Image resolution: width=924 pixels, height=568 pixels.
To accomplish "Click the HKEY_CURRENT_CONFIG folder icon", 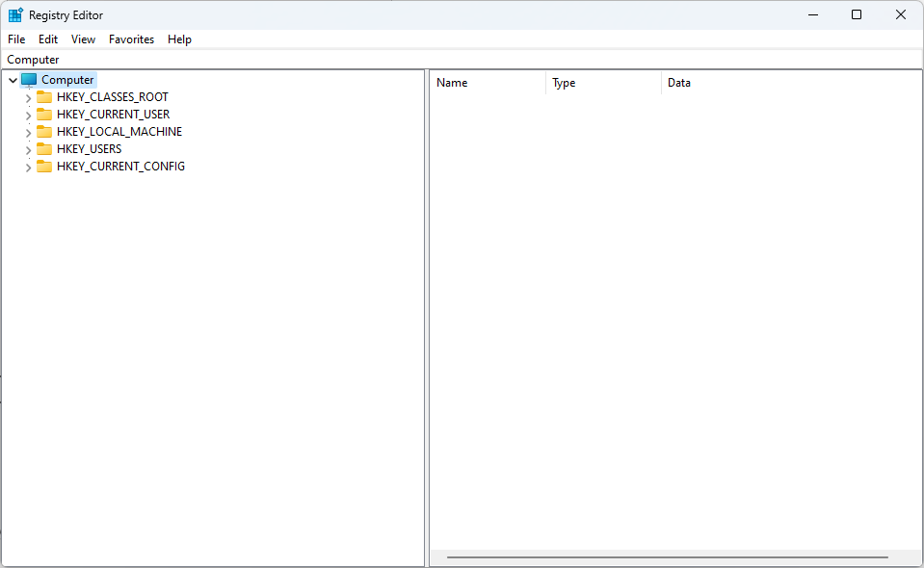I will [44, 167].
